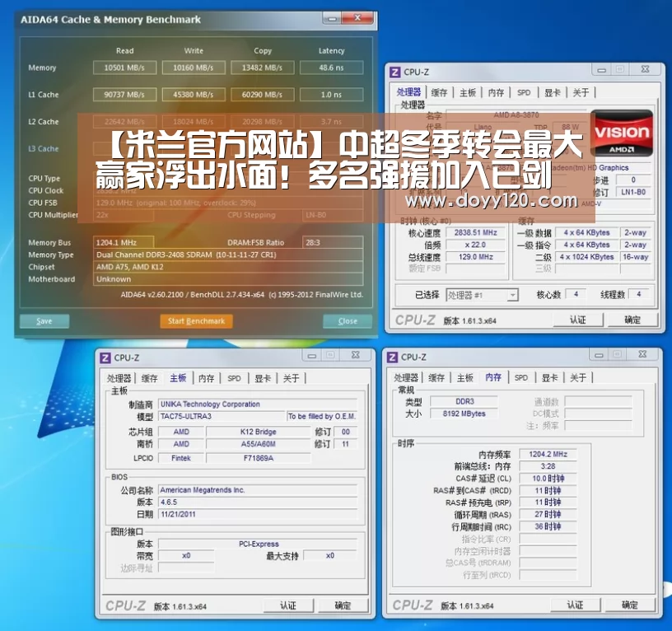Close the CPU-Z memory window

coord(642,355)
